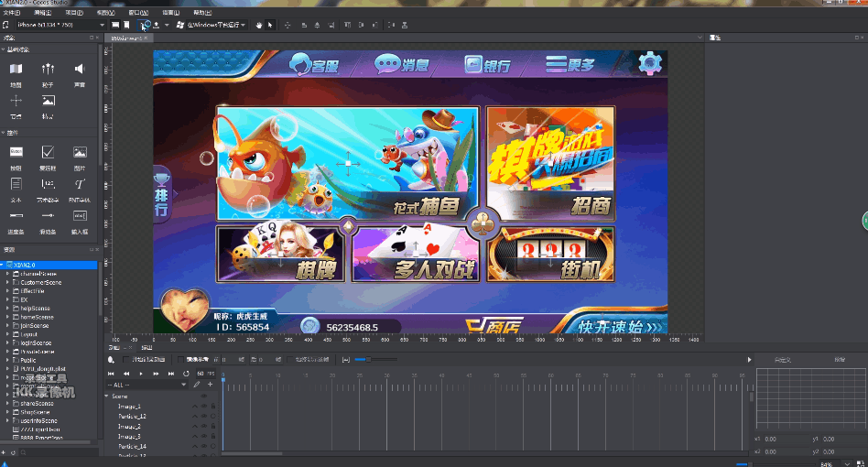Toggle the lock icon for Image_3 layer

(213, 437)
